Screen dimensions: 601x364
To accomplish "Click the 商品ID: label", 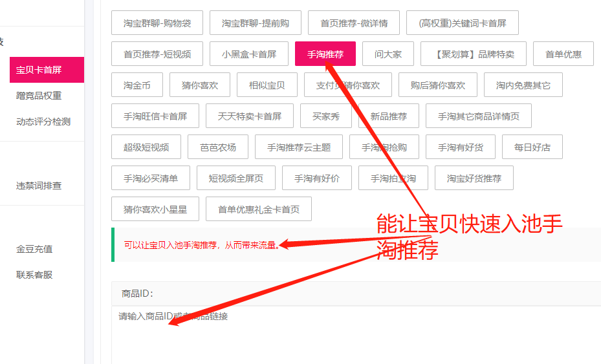I will (x=137, y=294).
